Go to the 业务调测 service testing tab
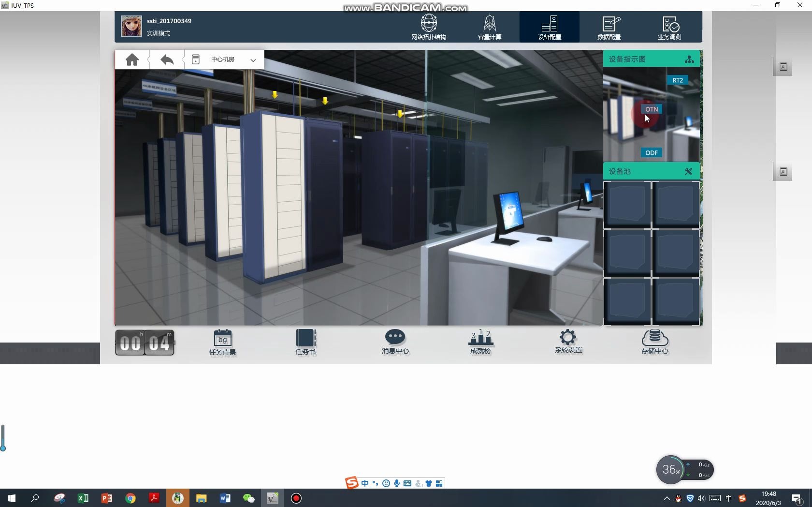 coord(669,27)
